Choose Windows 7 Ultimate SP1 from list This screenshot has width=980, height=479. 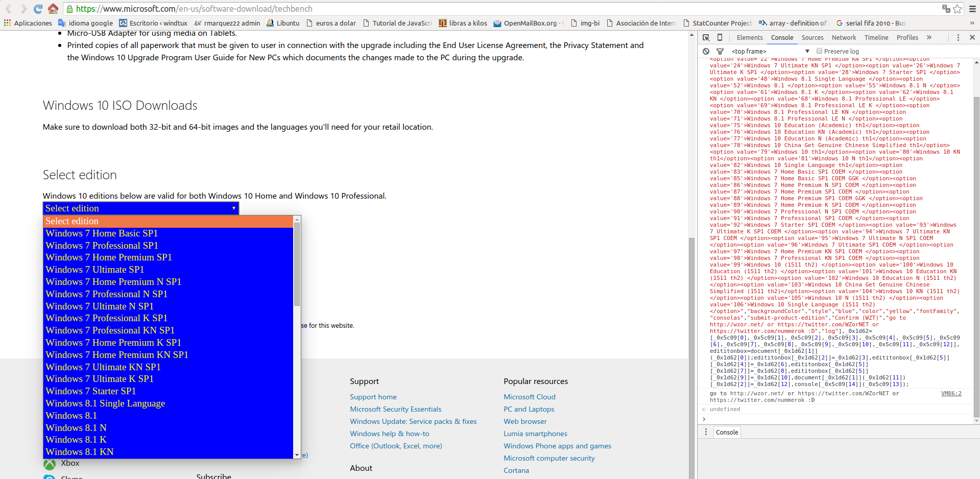click(x=95, y=270)
